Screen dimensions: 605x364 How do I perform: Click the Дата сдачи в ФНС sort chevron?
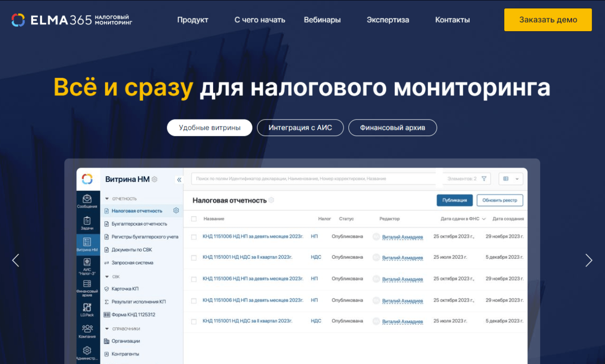pos(484,219)
